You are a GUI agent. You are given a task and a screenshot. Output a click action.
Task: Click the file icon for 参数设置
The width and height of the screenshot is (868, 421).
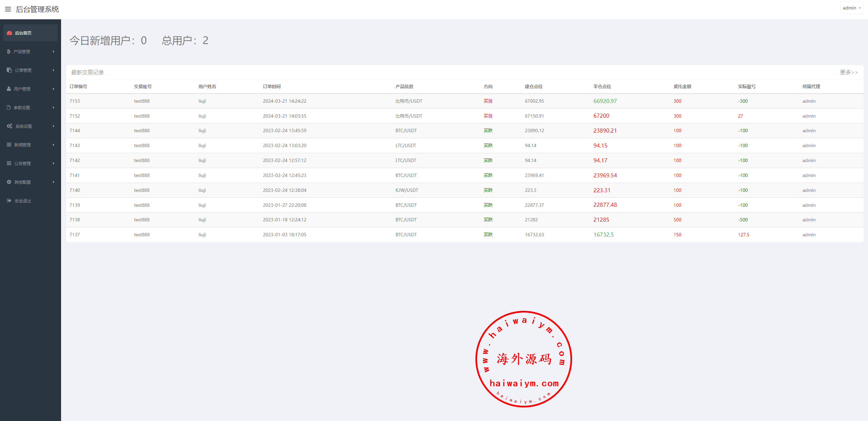pos(9,107)
